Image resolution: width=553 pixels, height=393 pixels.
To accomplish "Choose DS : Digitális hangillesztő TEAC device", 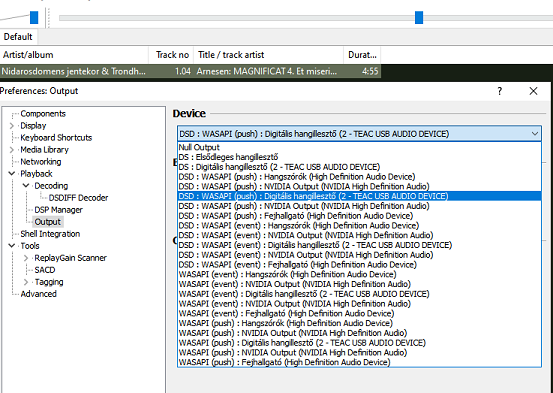I will pyautogui.click(x=359, y=167).
